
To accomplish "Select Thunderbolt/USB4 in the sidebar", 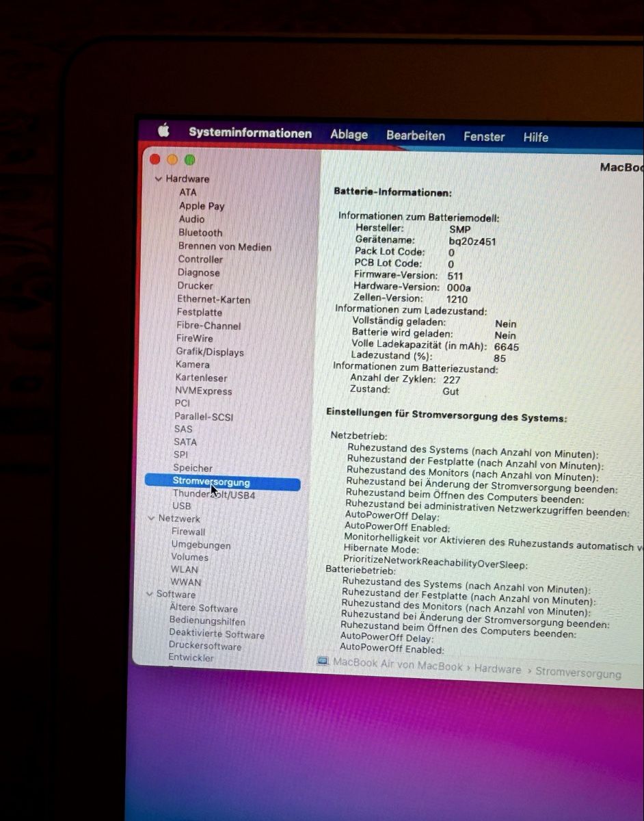I will click(x=214, y=494).
